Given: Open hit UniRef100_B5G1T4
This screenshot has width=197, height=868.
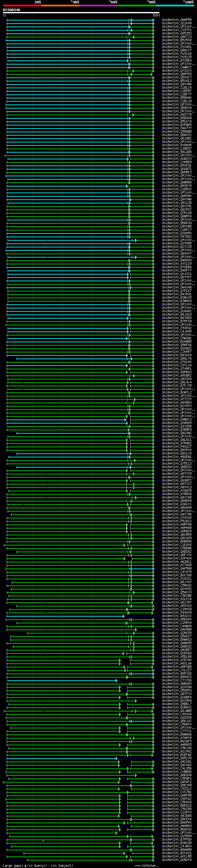Looking at the screenshot, I should click(x=177, y=121).
